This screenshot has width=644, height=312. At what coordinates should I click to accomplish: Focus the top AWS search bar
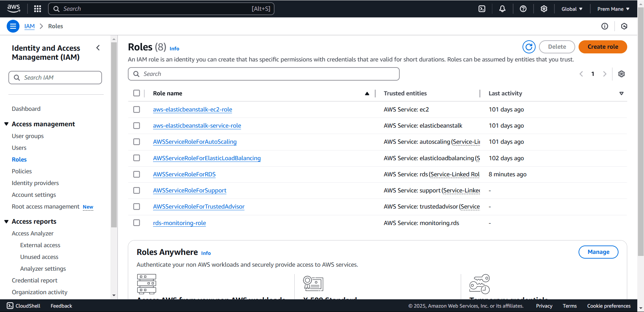pyautogui.click(x=161, y=9)
